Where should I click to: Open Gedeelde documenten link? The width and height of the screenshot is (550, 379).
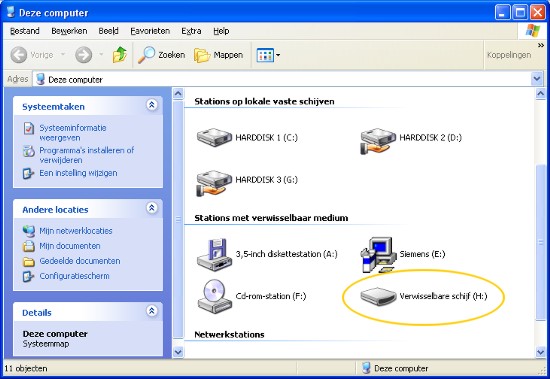(x=80, y=261)
